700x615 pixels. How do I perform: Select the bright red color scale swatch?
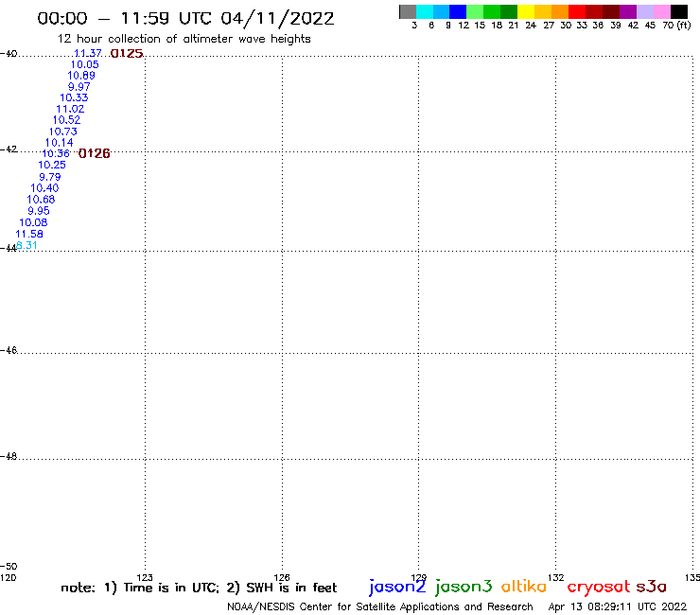click(577, 11)
